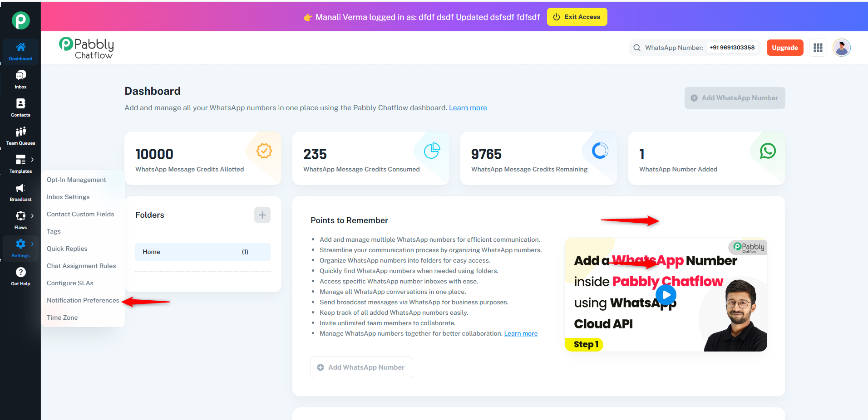The image size is (868, 420).
Task: Expand the Templates submenu chevron
Action: point(32,160)
